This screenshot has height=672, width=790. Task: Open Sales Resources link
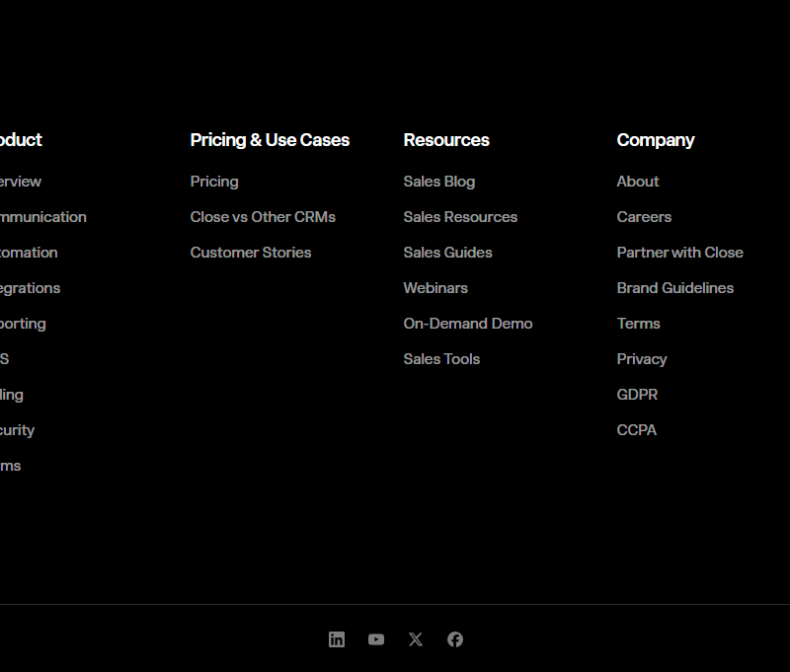coord(460,217)
